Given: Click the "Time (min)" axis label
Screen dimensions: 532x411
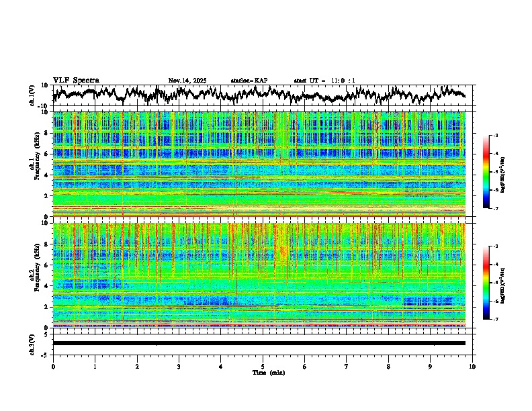Looking at the screenshot, I should (x=269, y=373).
